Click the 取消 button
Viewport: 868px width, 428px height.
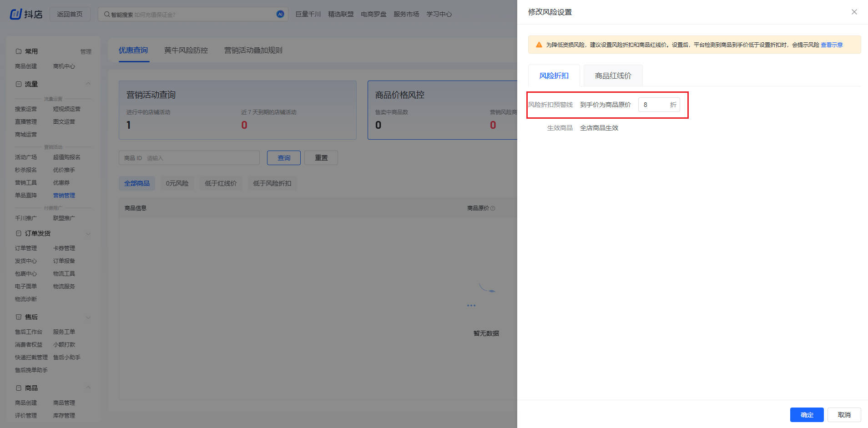tap(844, 415)
